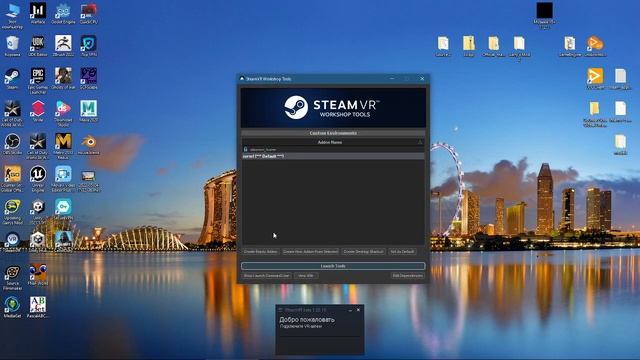This screenshot has height=360, width=640.
Task: Select the Epic Games Launcher shortcut
Action: pos(38,80)
